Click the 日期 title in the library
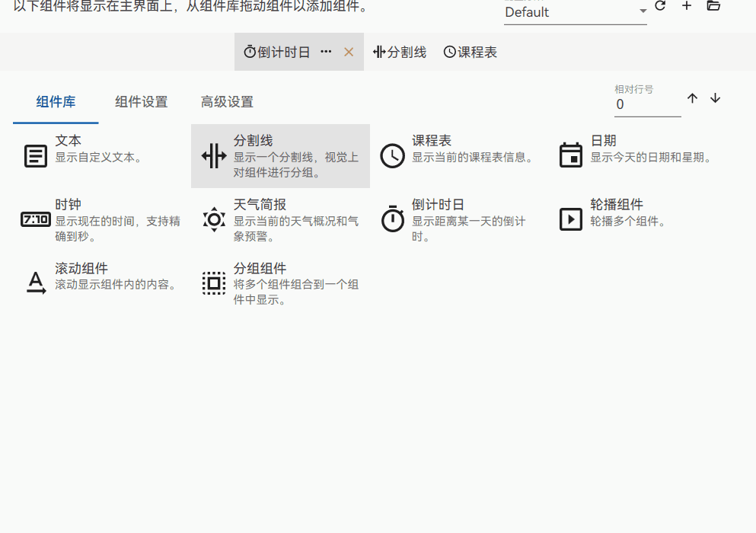The image size is (756, 533). click(603, 140)
